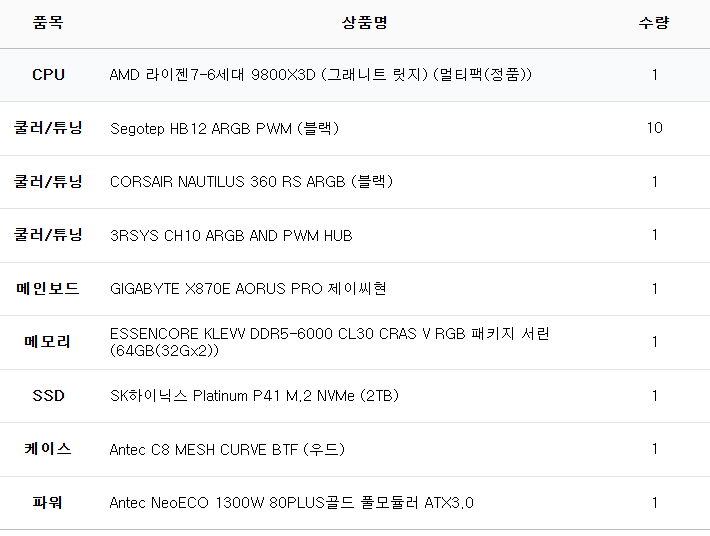Image resolution: width=710 pixels, height=536 pixels.
Task: Open the Antec NeoECO 1300W power supply product
Action: pos(291,503)
